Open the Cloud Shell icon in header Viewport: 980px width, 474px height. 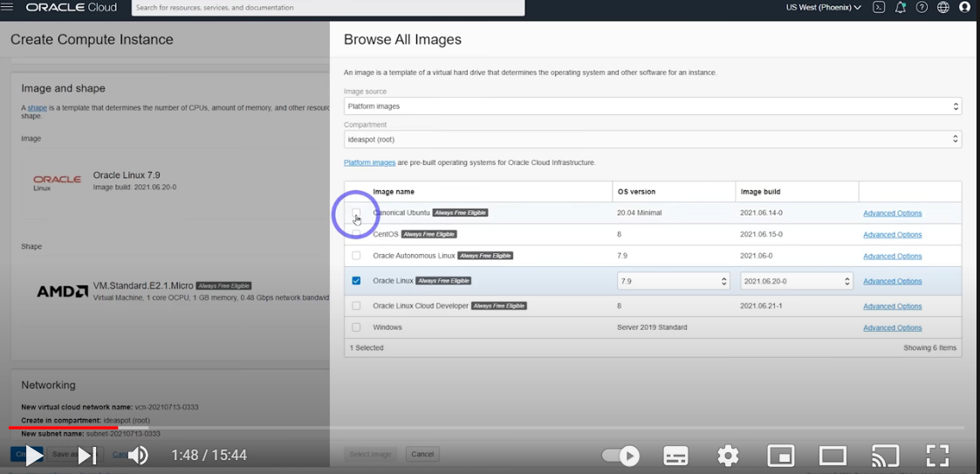click(879, 8)
